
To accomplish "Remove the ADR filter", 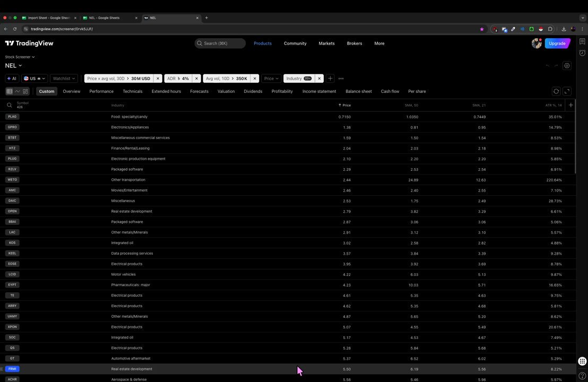I will click(x=196, y=79).
